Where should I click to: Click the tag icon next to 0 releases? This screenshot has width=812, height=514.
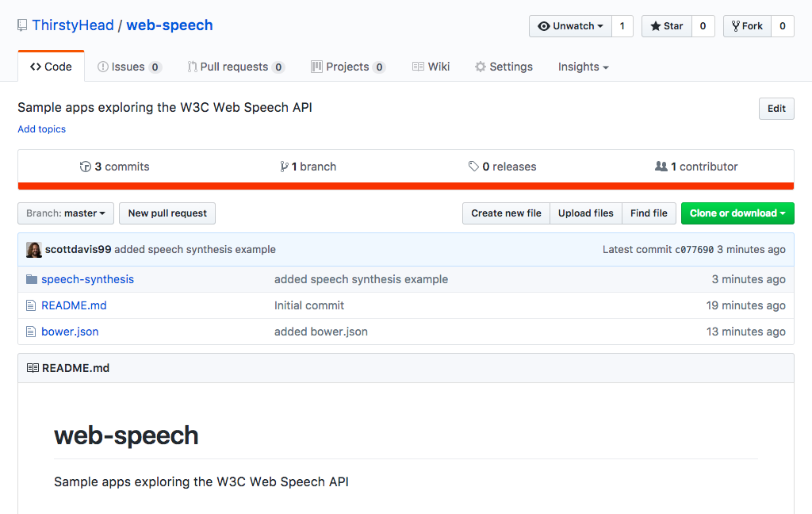click(473, 167)
